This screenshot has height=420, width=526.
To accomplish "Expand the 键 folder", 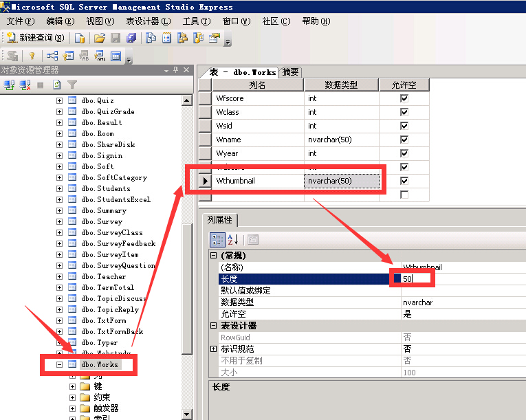I will 72,386.
